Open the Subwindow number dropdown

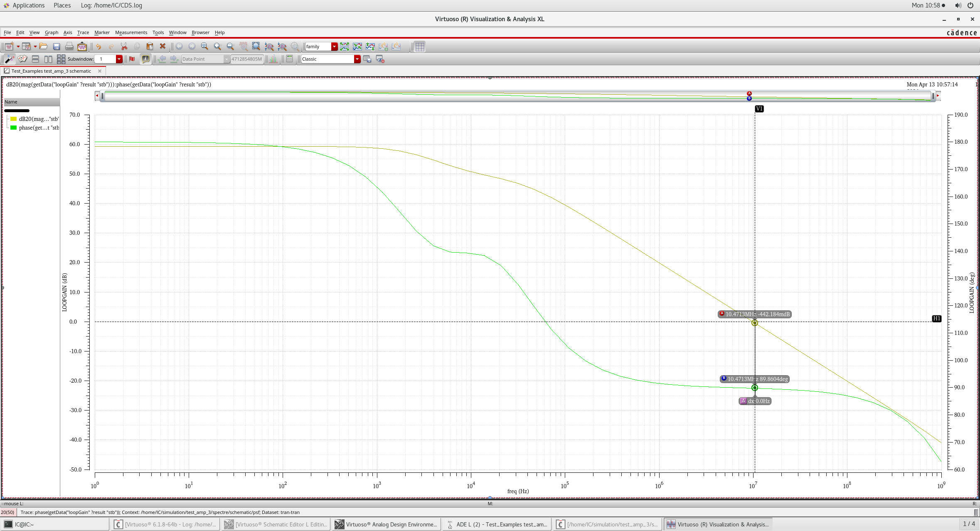(119, 59)
